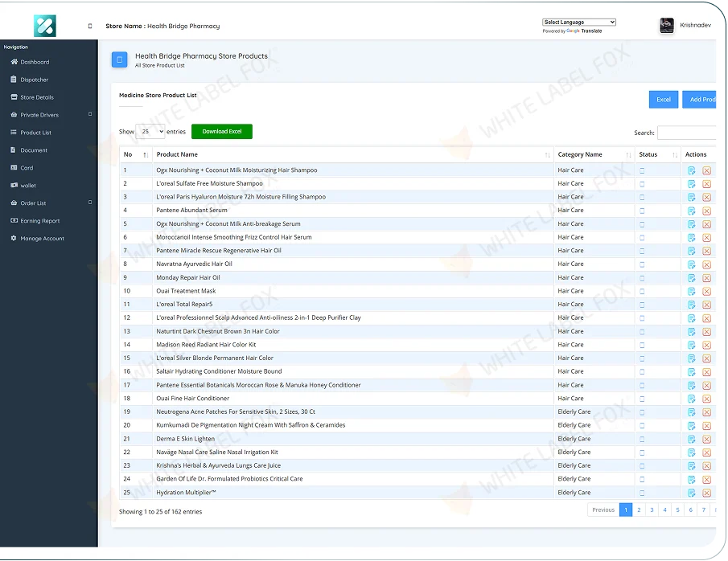
Task: Click the blue store products header icon
Action: click(119, 59)
